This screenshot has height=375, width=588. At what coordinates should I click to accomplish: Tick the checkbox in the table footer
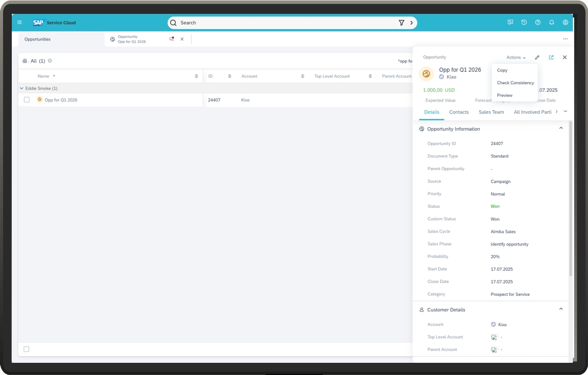point(26,349)
